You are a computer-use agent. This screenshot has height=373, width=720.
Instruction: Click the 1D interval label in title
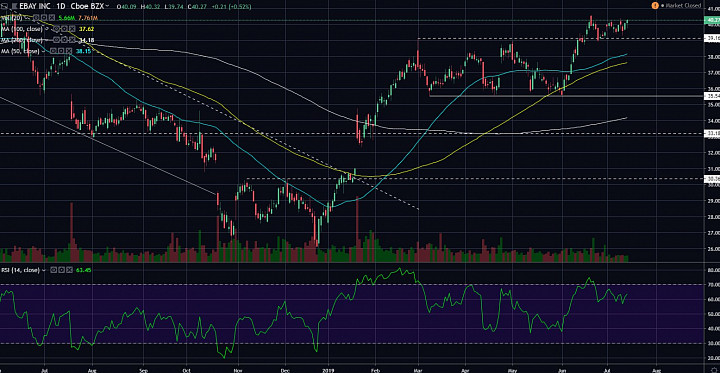(61, 6)
